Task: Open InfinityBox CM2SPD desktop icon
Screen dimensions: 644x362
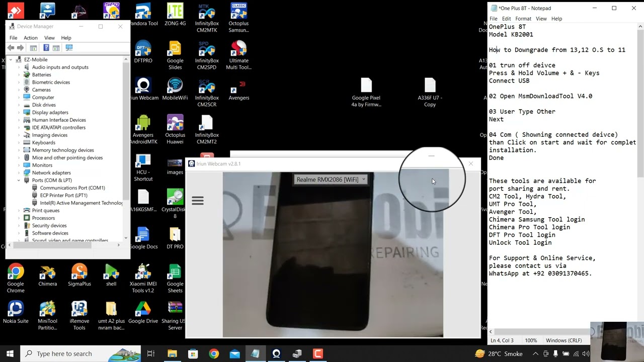Action: [207, 55]
